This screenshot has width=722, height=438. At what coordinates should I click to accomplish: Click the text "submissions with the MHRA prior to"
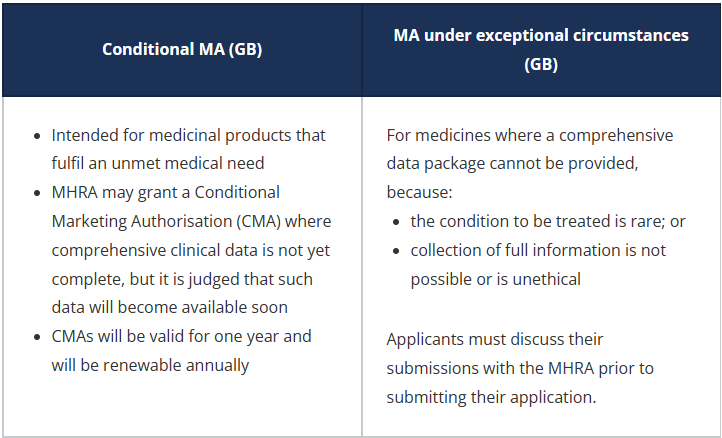click(520, 368)
